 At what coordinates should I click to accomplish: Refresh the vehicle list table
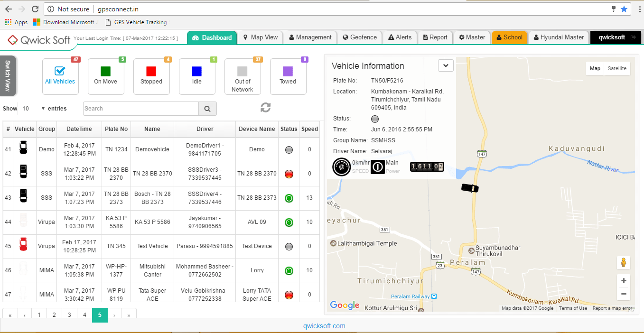(265, 108)
